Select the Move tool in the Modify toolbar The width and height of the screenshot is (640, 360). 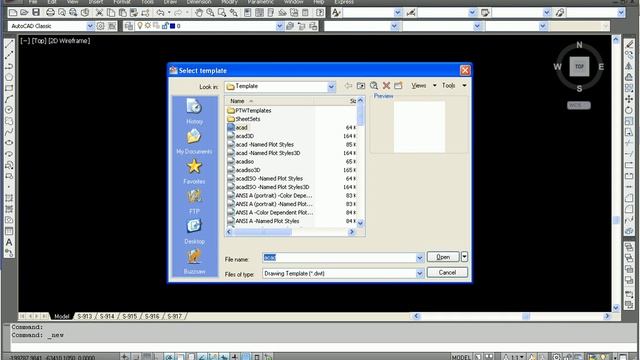coord(629,99)
